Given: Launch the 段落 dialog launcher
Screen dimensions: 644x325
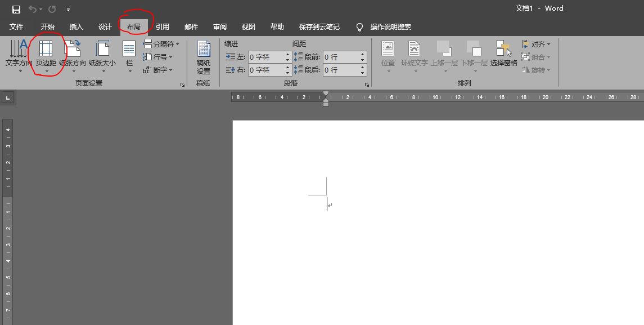Looking at the screenshot, I should click(367, 84).
